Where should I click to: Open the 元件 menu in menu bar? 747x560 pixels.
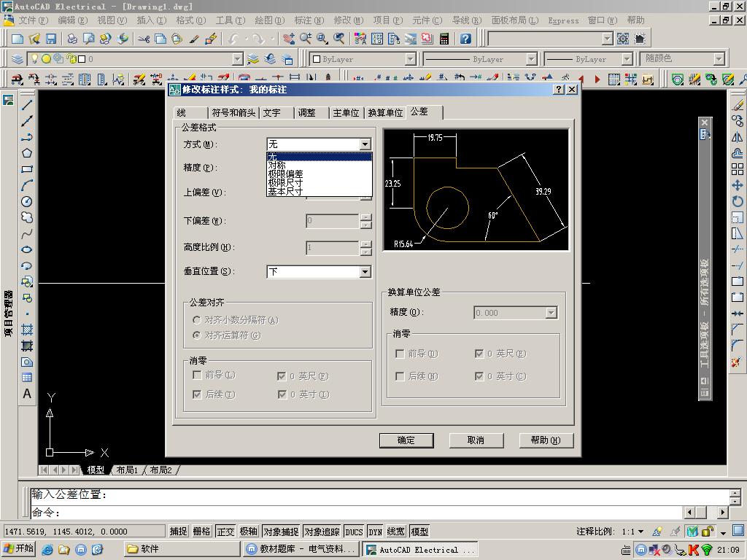point(427,20)
